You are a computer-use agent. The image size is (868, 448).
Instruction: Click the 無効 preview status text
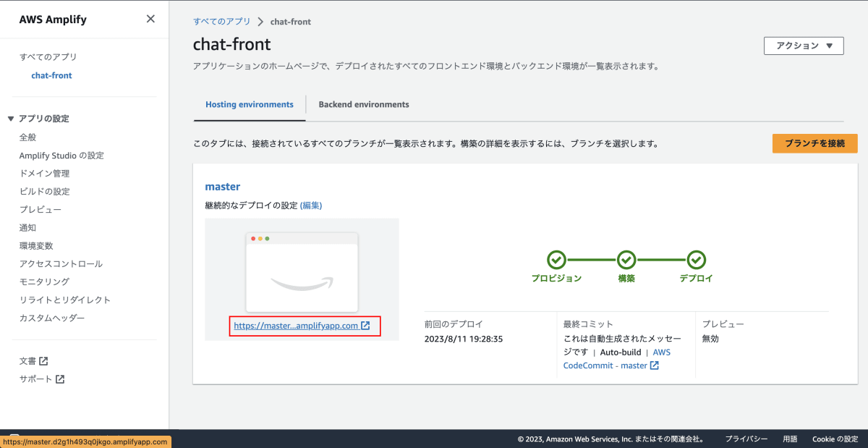coord(710,339)
